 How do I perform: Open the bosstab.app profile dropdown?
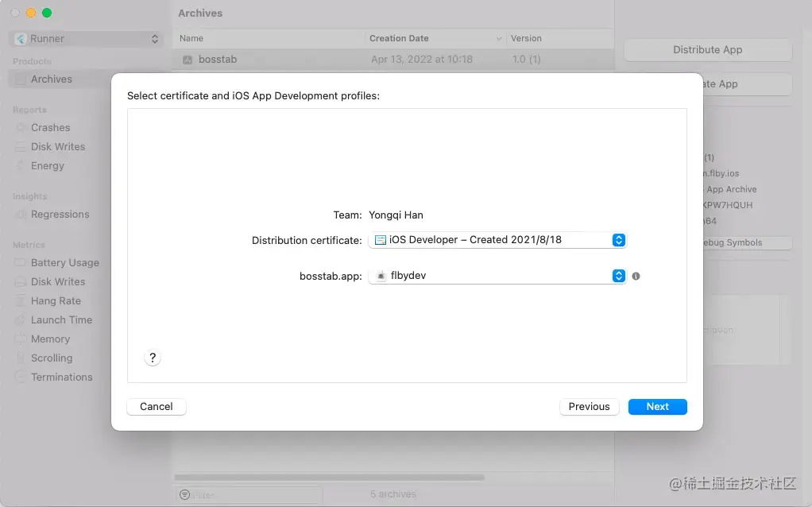tap(497, 276)
